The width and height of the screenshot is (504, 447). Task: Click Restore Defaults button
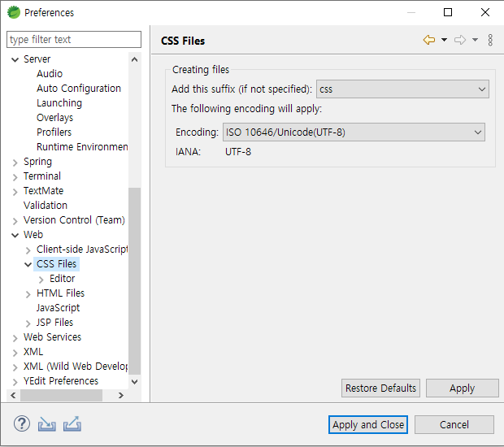pos(380,388)
